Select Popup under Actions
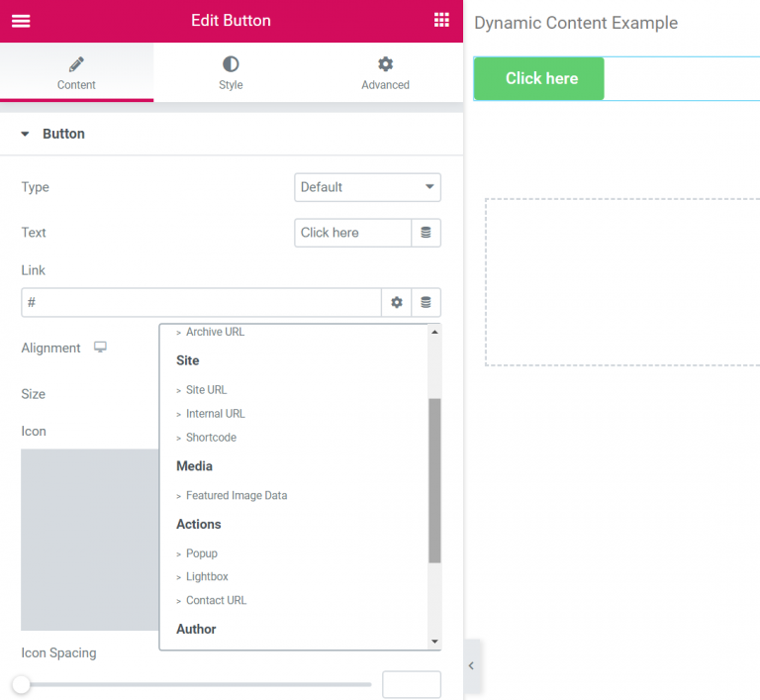760x700 pixels. (x=202, y=553)
